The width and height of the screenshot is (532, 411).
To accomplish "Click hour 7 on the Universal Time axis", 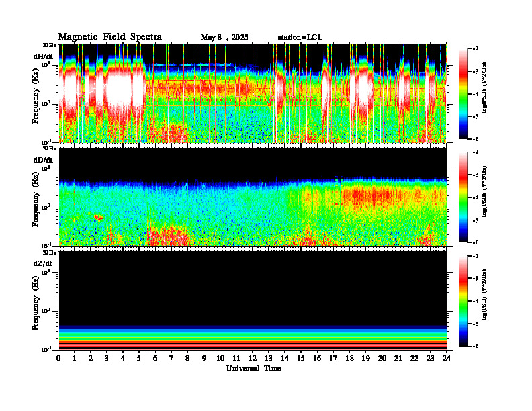I will coord(171,358).
